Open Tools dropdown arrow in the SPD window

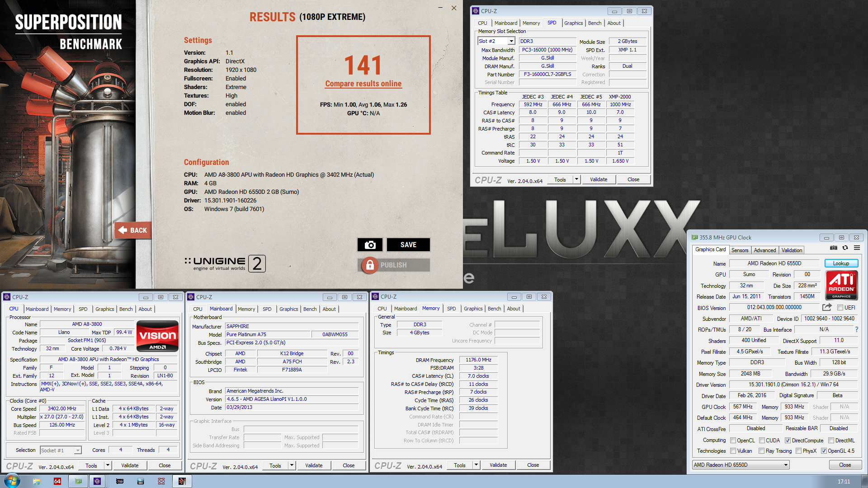pos(576,179)
